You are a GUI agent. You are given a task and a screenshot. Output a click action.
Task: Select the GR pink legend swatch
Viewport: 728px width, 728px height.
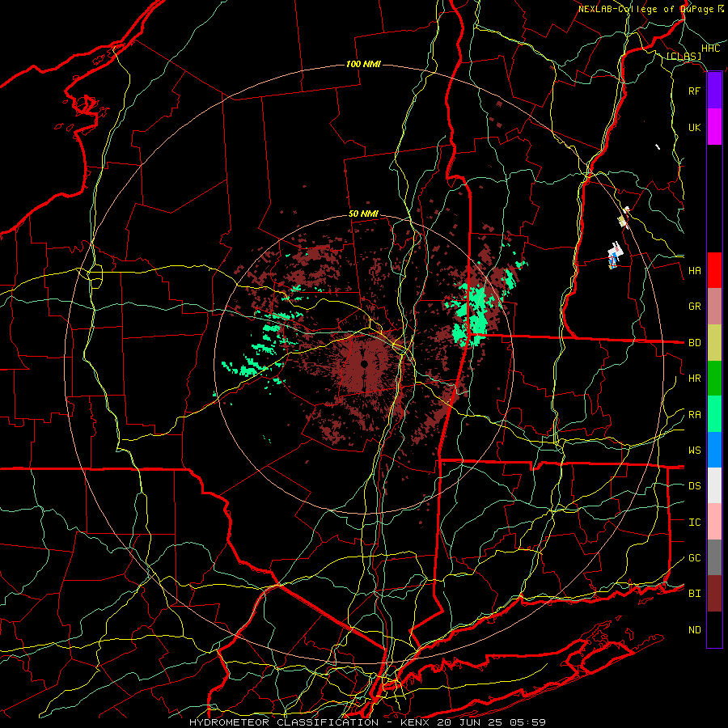[x=714, y=306]
